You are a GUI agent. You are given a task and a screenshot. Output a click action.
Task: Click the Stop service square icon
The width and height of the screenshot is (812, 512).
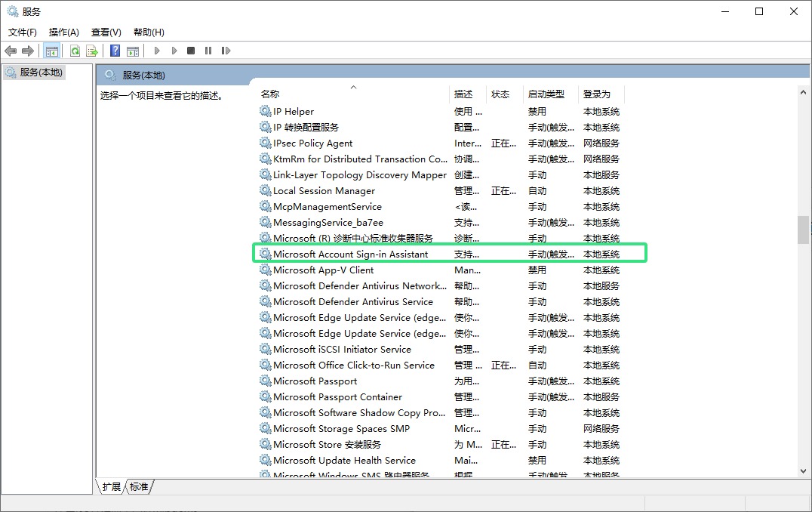tap(191, 51)
